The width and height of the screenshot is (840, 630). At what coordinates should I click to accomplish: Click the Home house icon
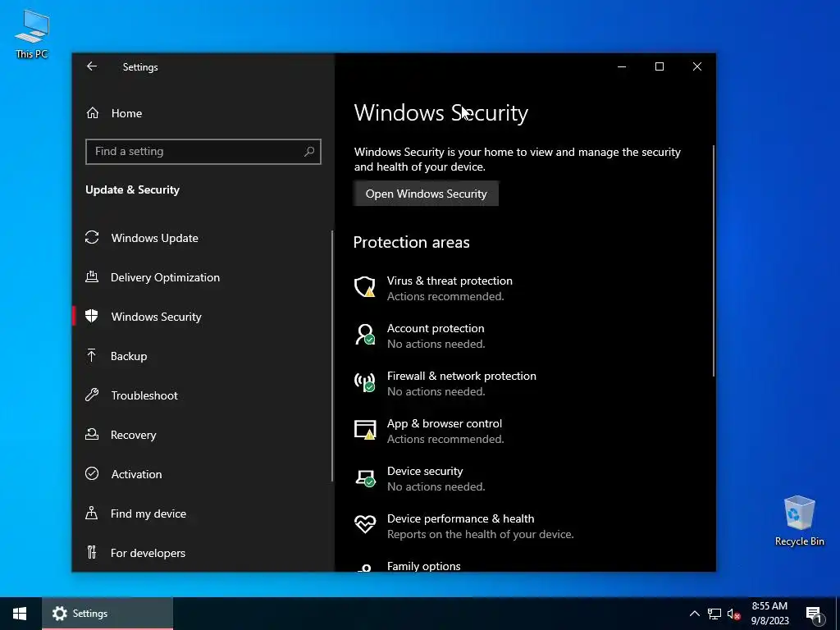pyautogui.click(x=93, y=113)
